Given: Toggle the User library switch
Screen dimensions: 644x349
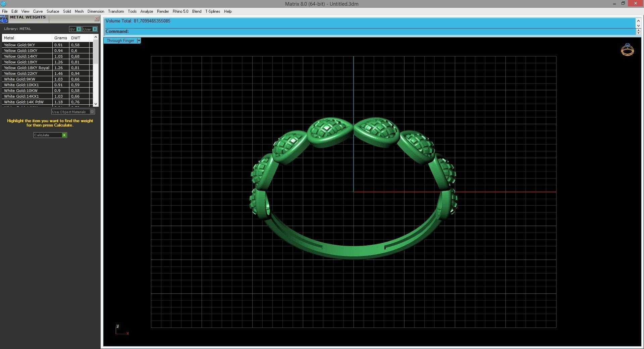Looking at the screenshot, I should pyautogui.click(x=90, y=29).
